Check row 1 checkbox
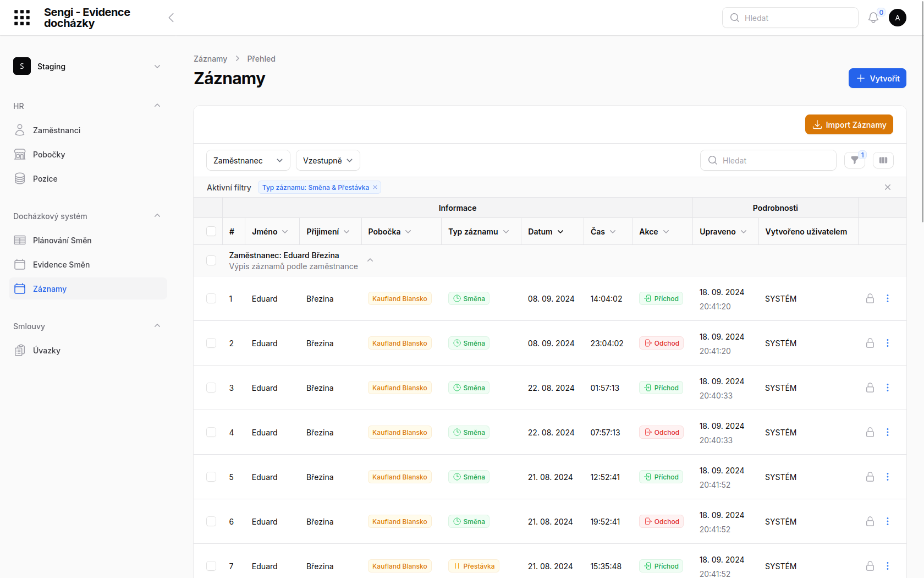The image size is (924, 578). [211, 298]
